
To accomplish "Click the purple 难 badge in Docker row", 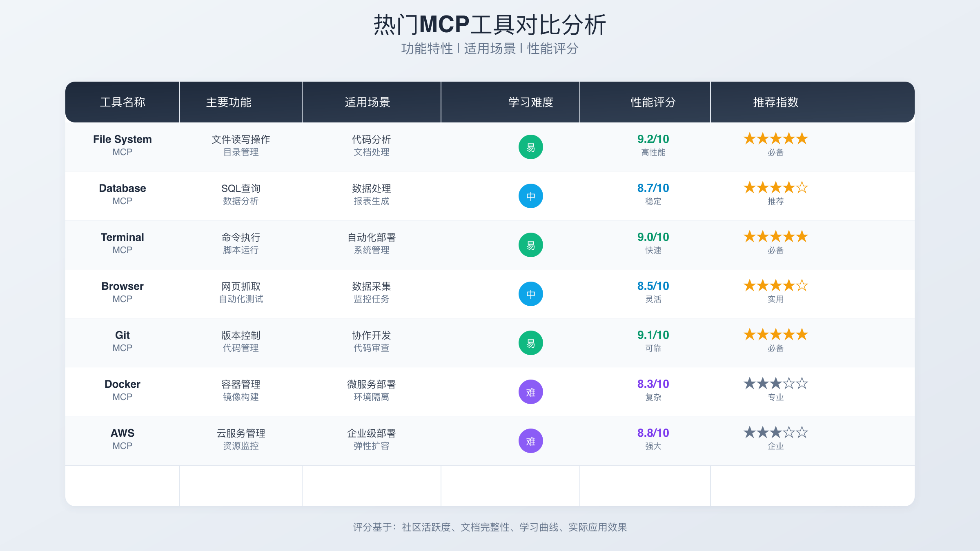I will [x=530, y=392].
